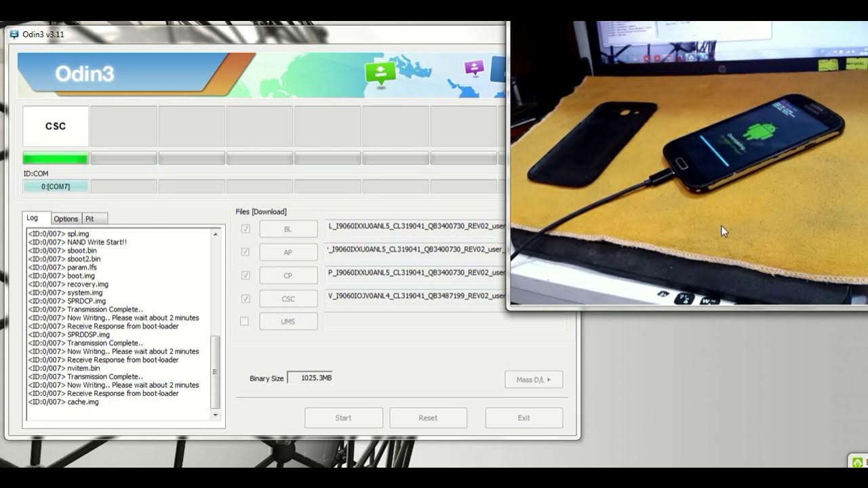Click the CP file button

pyautogui.click(x=288, y=275)
